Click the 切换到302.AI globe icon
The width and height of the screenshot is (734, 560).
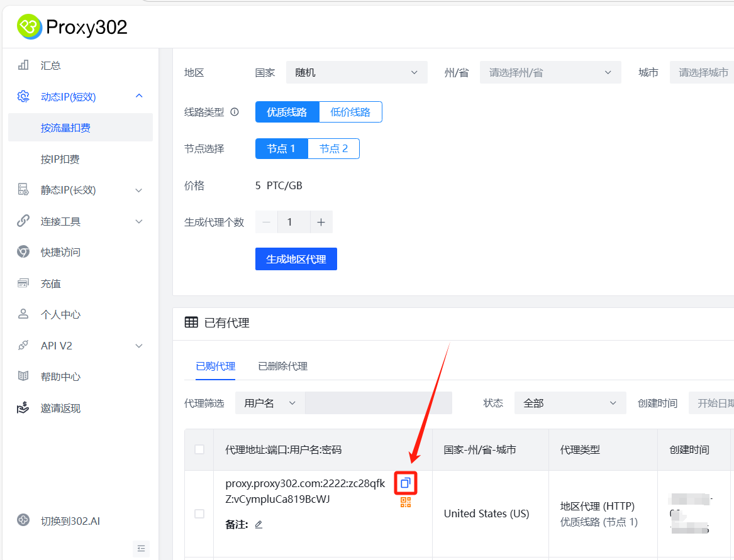pyautogui.click(x=23, y=520)
